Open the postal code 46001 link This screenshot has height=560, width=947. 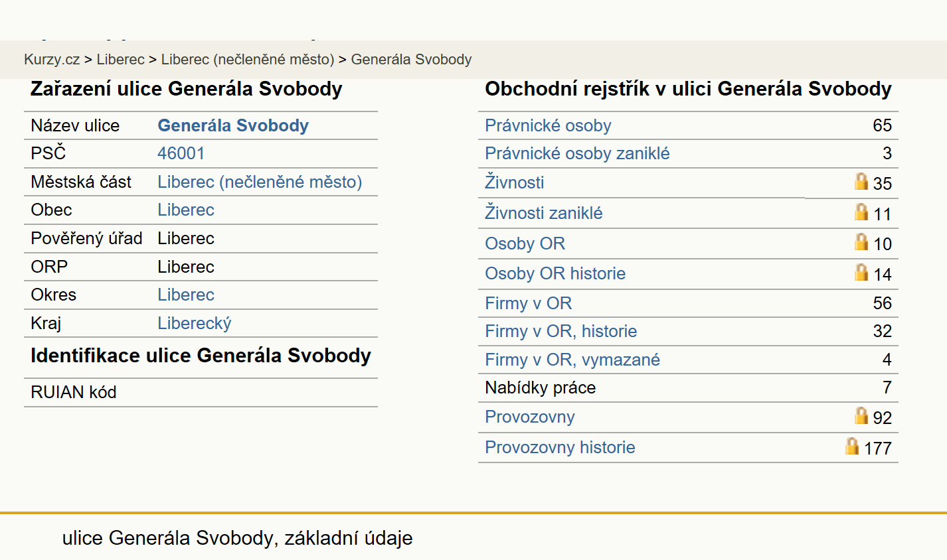point(181,153)
